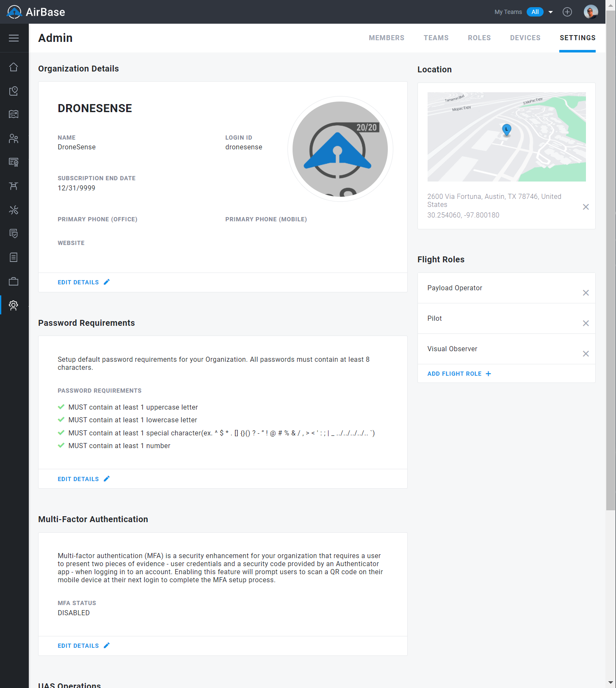This screenshot has width=616, height=688.
Task: Click pencil icon beside organization Edit Details
Action: [x=107, y=282]
